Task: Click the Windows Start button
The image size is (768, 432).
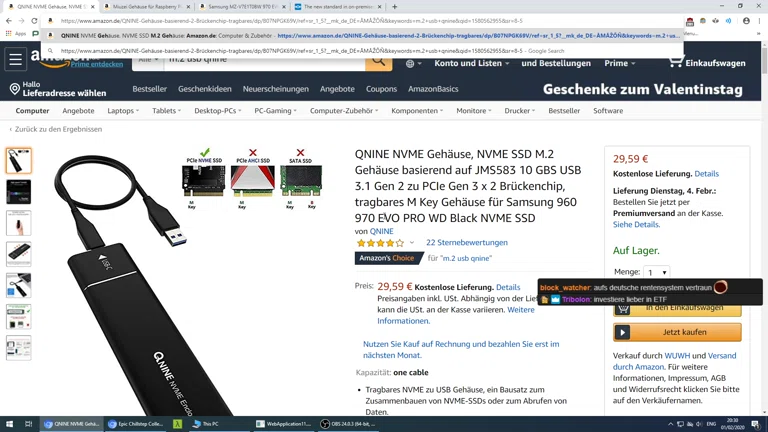Action: (x=9, y=424)
